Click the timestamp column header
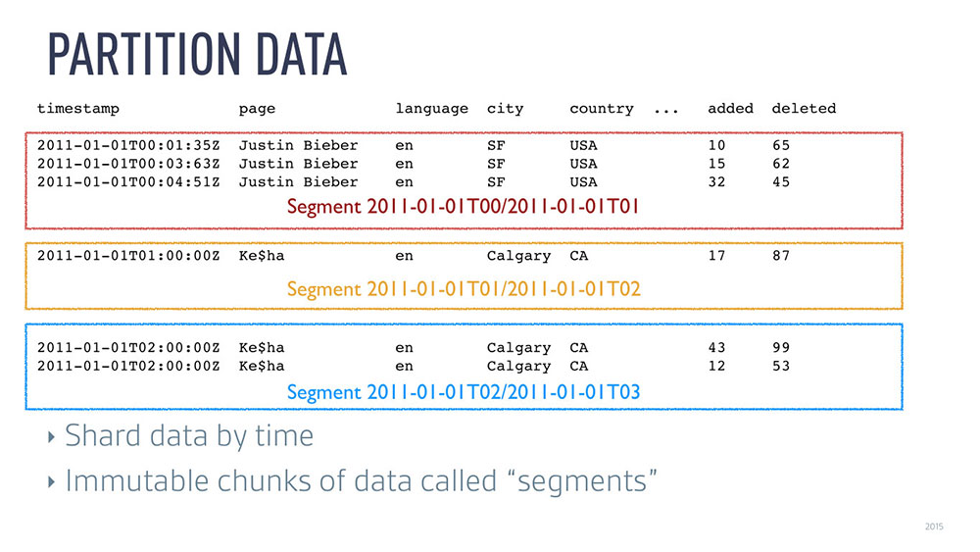This screenshot has height=552, width=980. tap(77, 109)
